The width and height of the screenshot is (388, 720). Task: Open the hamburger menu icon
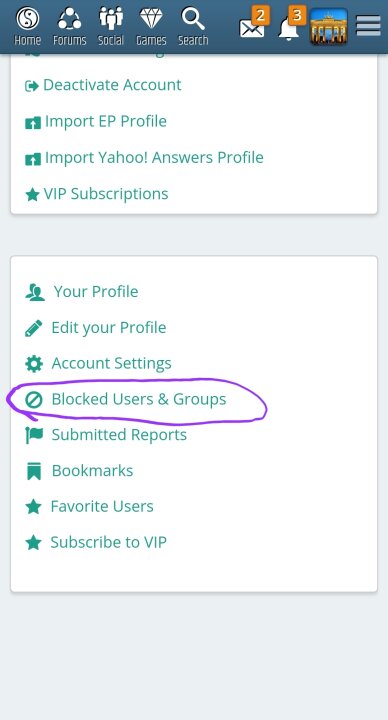point(368,26)
